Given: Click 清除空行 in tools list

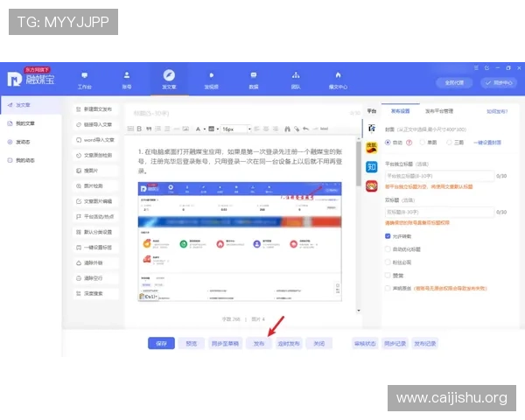Looking at the screenshot, I should coord(95,278).
